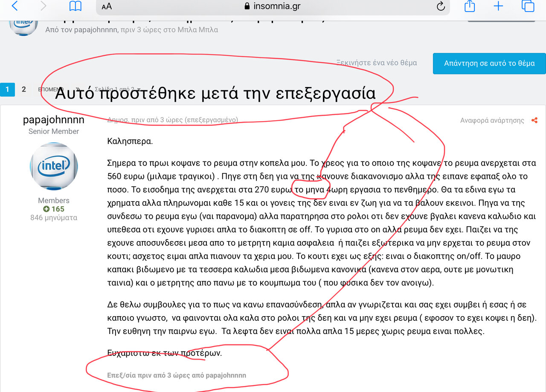Open the Safari bookmarks book icon
The height and width of the screenshot is (392, 546).
(76, 6)
